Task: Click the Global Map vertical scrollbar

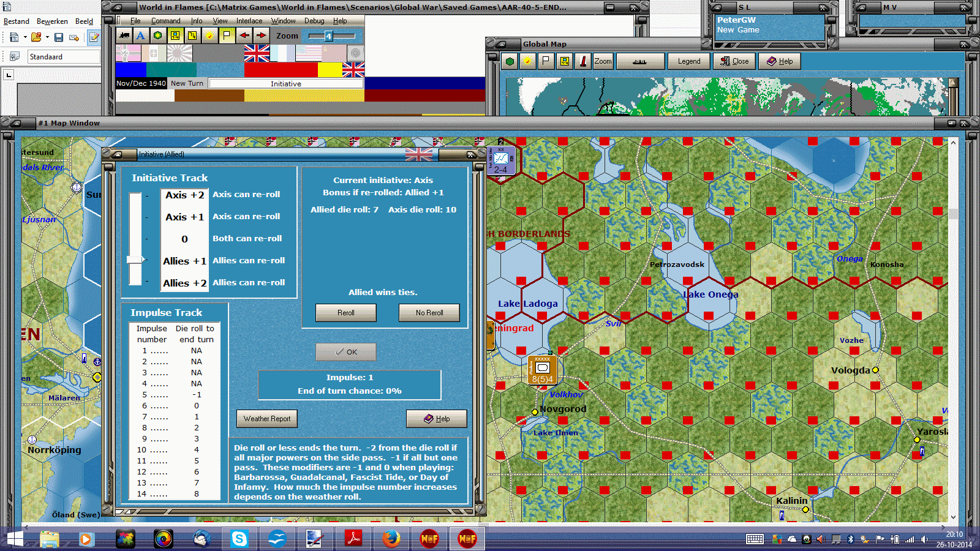Action: point(952,97)
